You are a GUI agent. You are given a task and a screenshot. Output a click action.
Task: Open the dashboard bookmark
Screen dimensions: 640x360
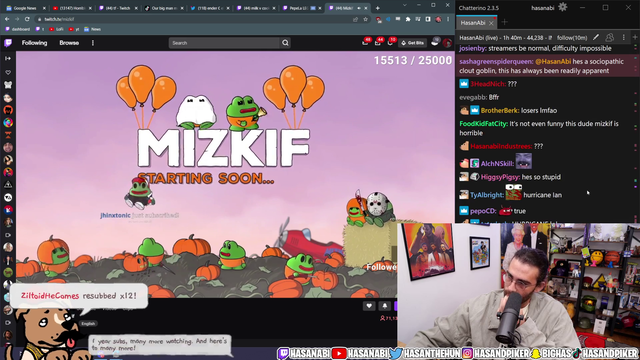pos(18,29)
